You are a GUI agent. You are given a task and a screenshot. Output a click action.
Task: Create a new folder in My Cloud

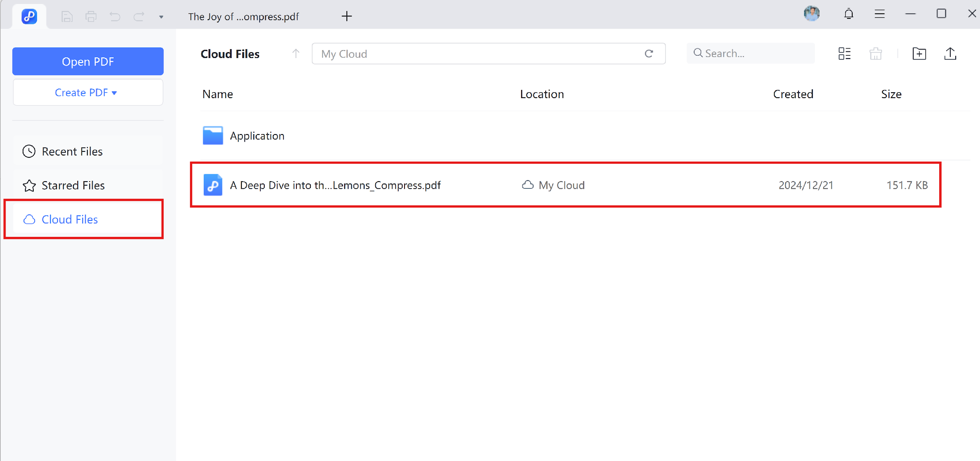(x=919, y=54)
